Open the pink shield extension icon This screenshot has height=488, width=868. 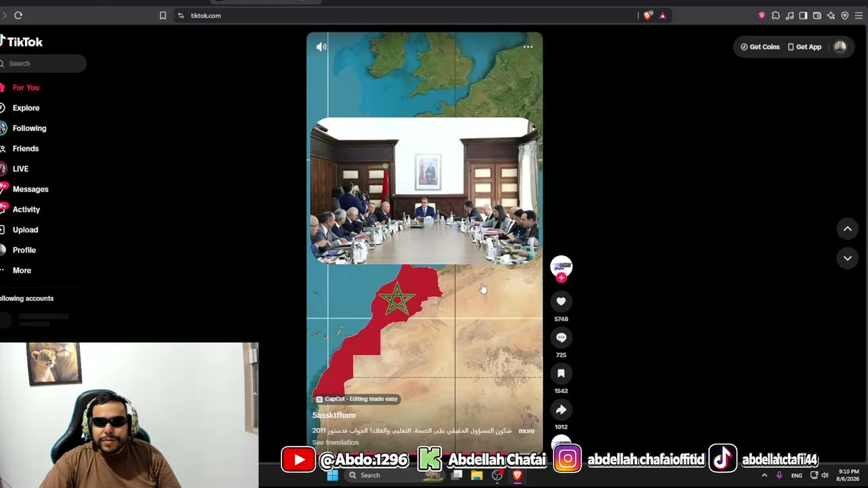coord(762,16)
